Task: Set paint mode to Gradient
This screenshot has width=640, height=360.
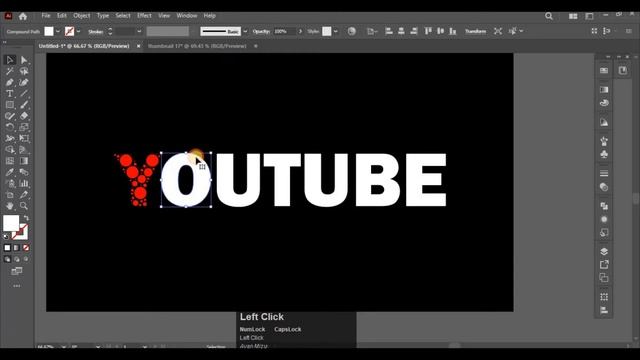Action: (16, 248)
